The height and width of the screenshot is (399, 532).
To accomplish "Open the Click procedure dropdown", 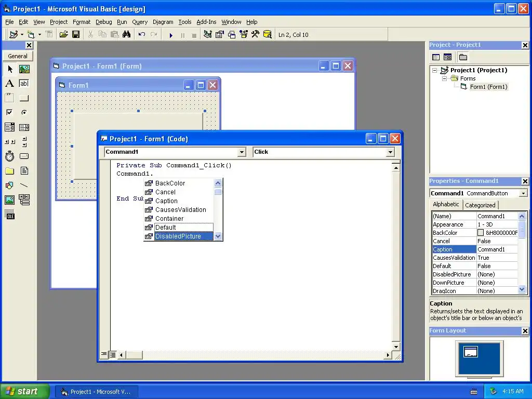I will point(390,152).
